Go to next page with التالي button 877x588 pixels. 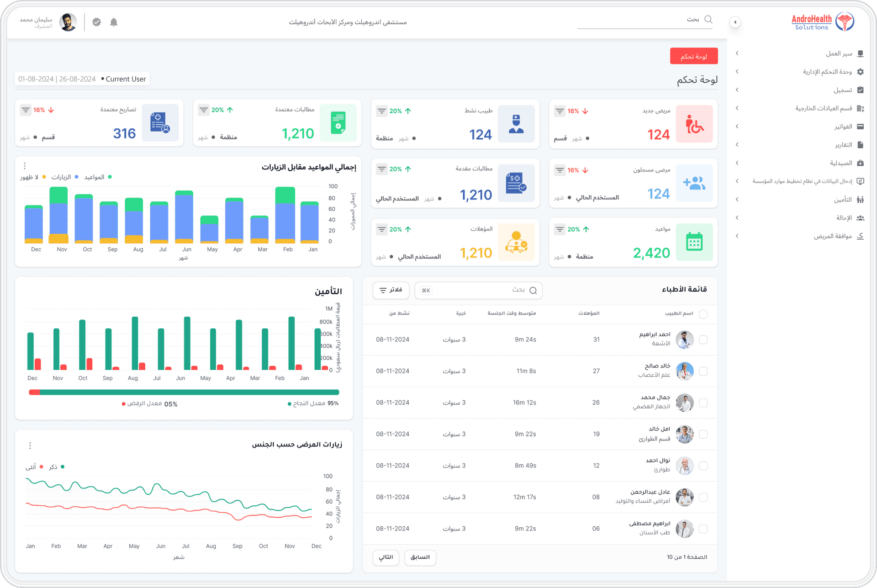pyautogui.click(x=386, y=557)
